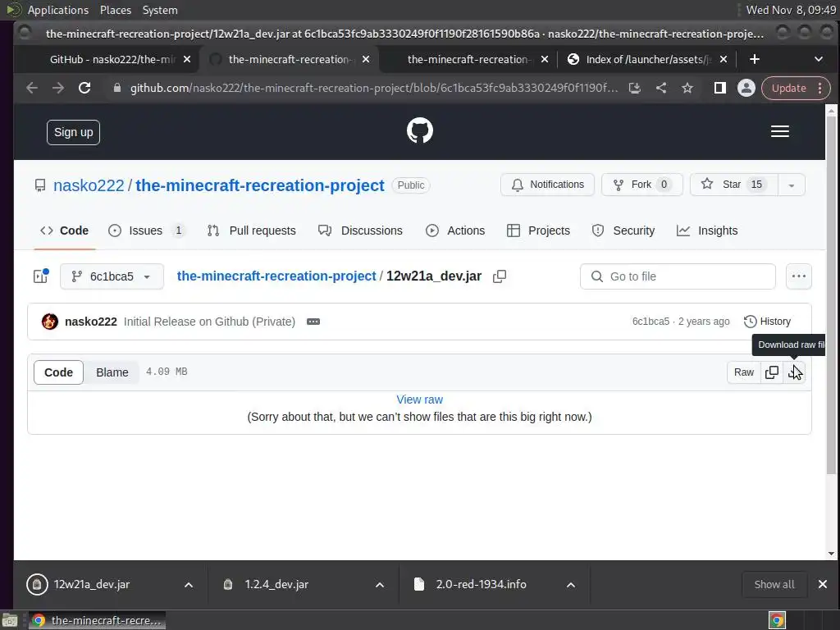840x630 pixels.
Task: Open the Applications menu
Action: [x=58, y=10]
